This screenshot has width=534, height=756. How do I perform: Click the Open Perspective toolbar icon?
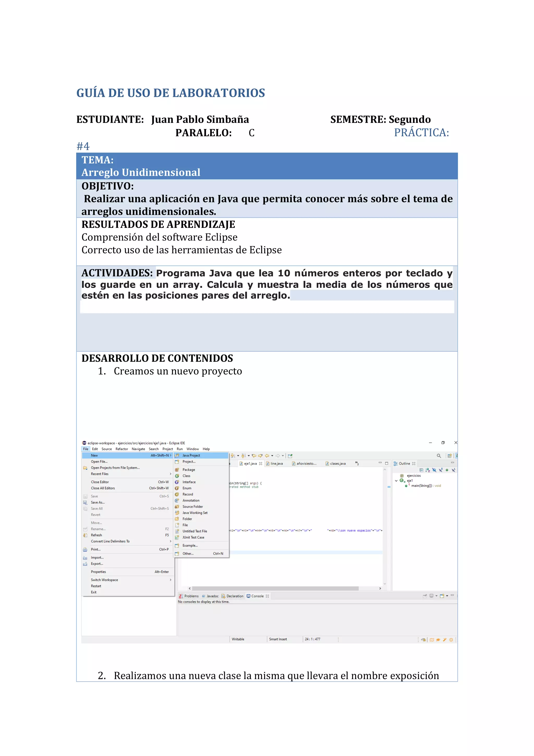[x=450, y=456]
